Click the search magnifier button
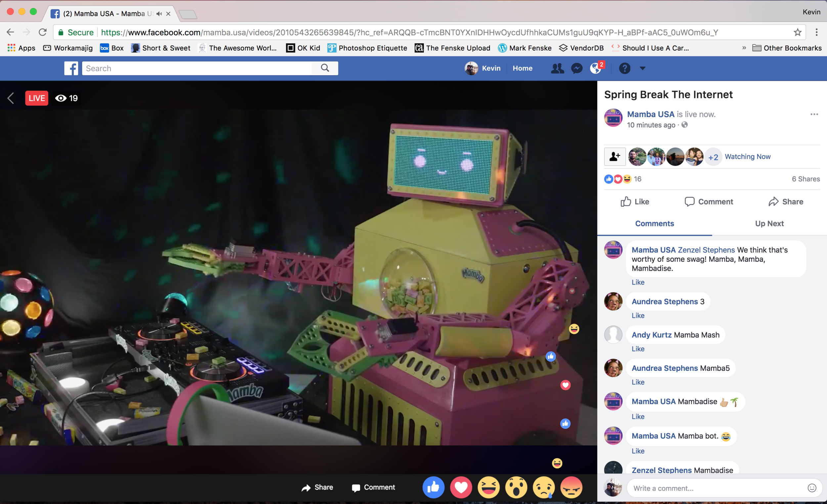 [325, 68]
